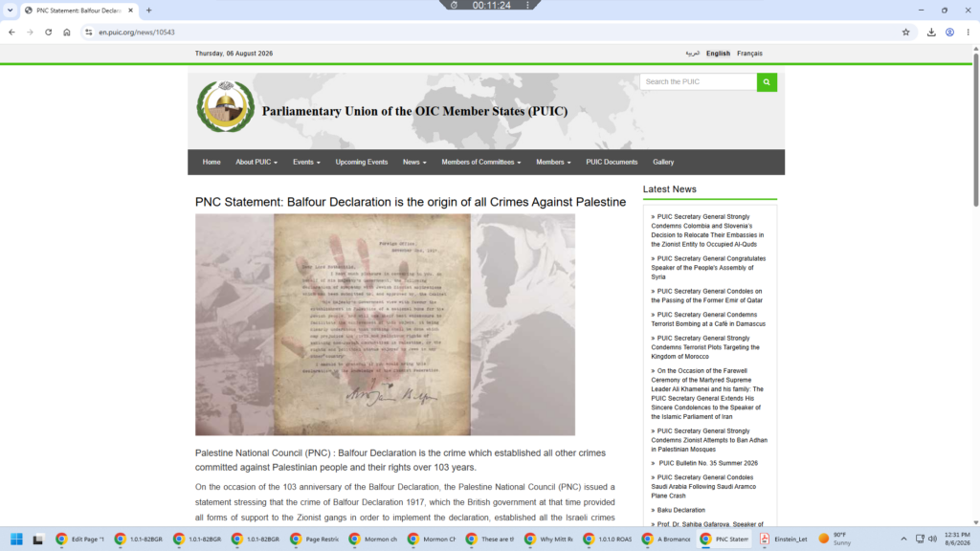Viewport: 980px width, 551px height.
Task: Go to Home in navigation bar
Action: (212, 162)
